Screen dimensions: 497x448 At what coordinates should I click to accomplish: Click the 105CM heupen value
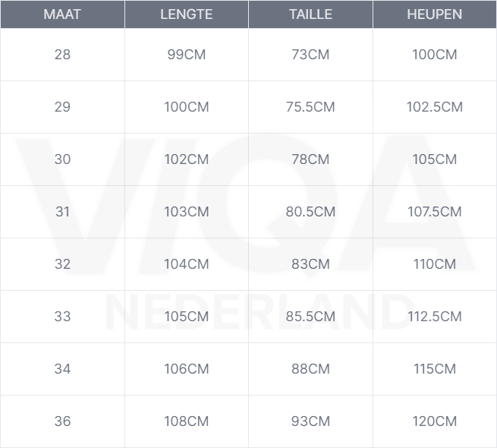(x=435, y=159)
